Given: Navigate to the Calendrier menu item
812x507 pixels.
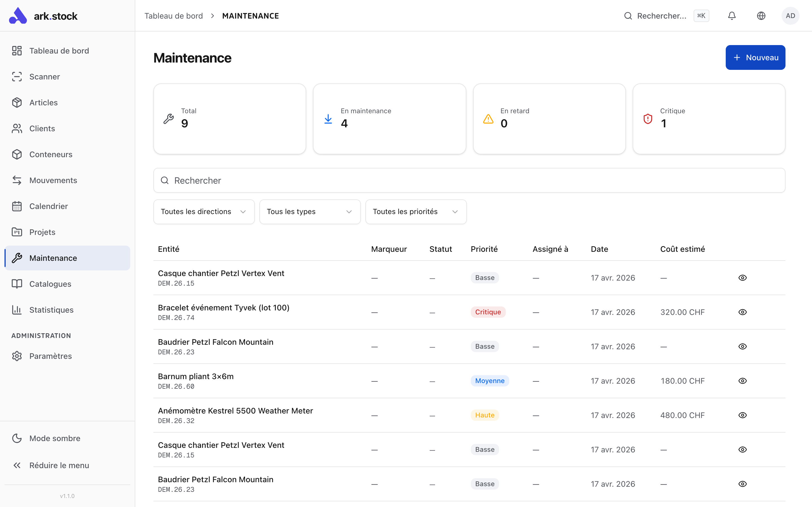Looking at the screenshot, I should click(x=48, y=206).
